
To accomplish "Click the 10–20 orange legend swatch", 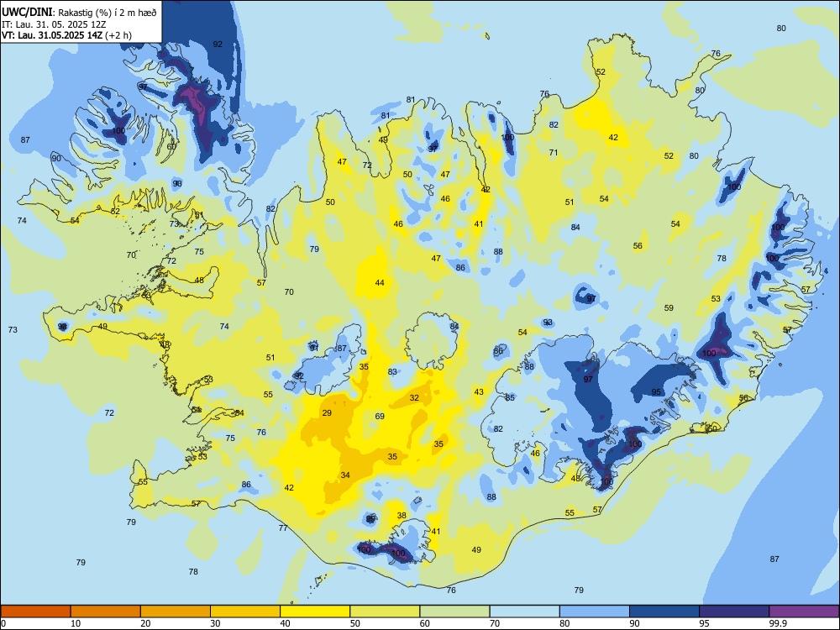I will [x=106, y=612].
